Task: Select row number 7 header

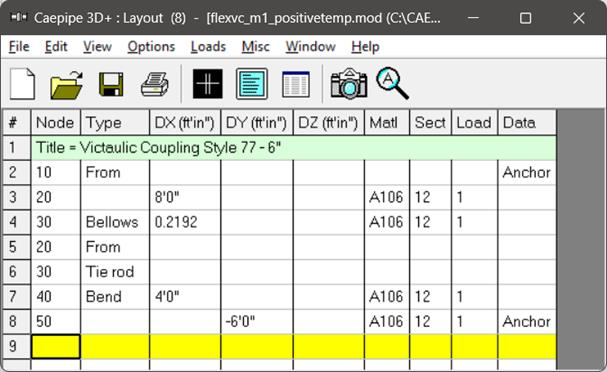Action: tap(16, 297)
